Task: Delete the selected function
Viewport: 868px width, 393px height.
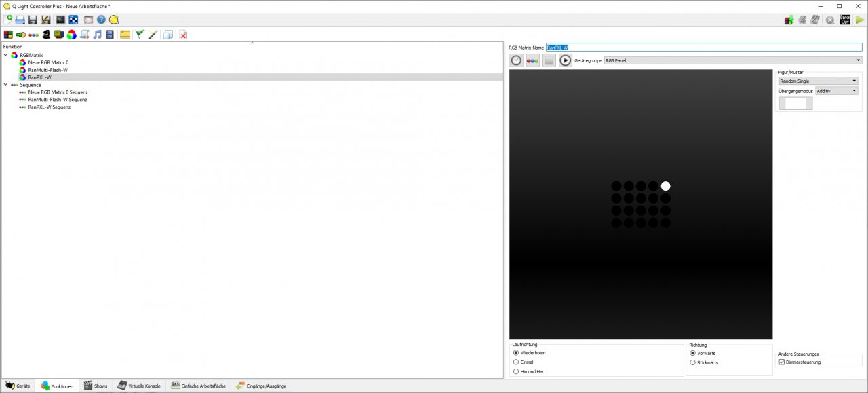Action: pyautogui.click(x=182, y=35)
